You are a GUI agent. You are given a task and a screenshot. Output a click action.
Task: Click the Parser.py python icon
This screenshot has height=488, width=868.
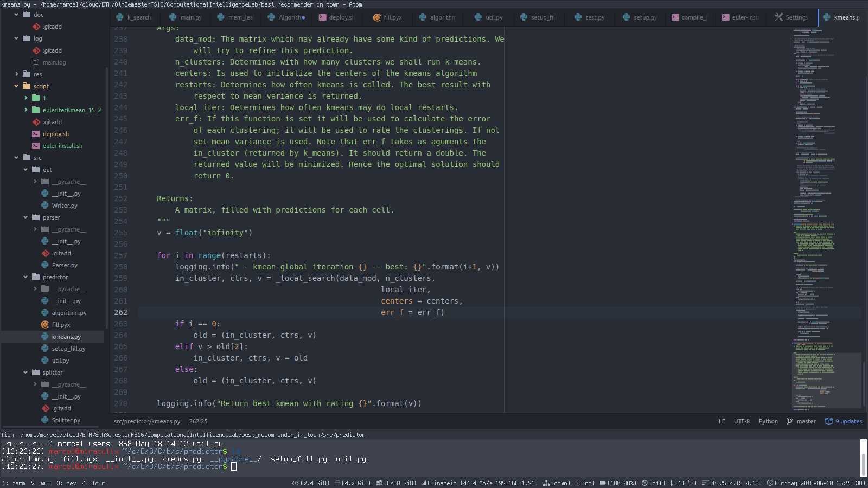[x=45, y=265]
